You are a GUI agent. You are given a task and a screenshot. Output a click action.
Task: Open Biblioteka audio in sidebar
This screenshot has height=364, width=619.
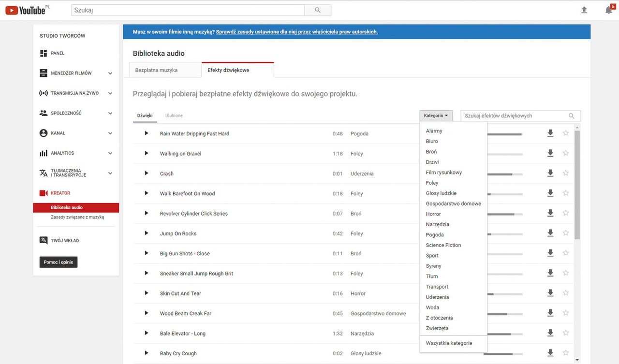tap(76, 207)
